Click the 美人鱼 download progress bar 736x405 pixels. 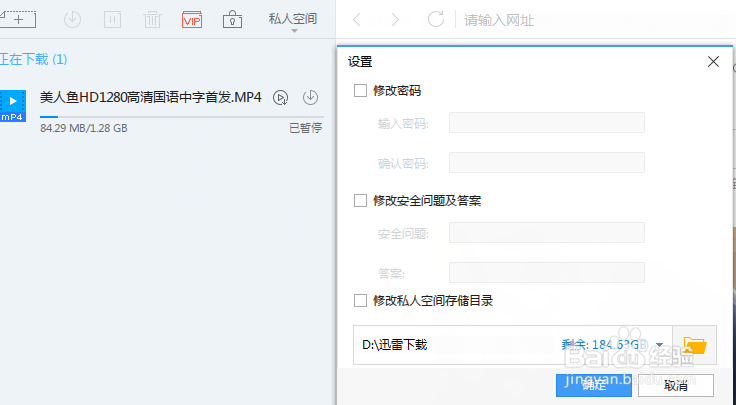[x=182, y=116]
